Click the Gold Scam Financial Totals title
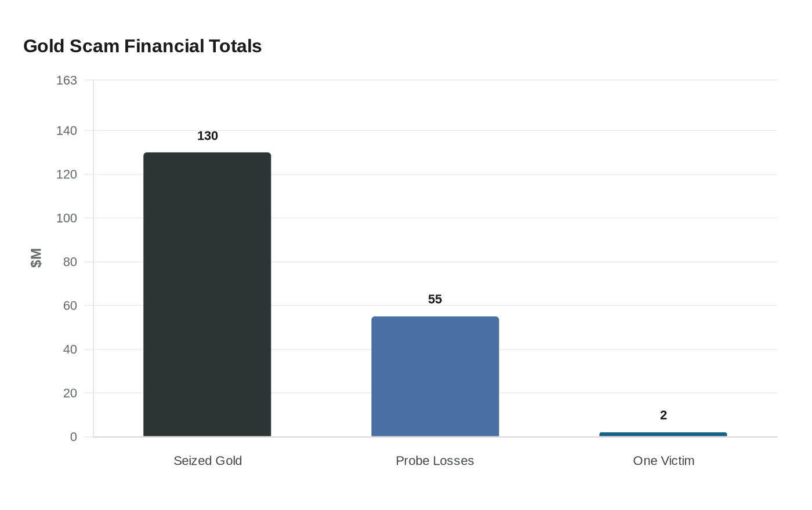This screenshot has height=510, width=812. point(142,46)
